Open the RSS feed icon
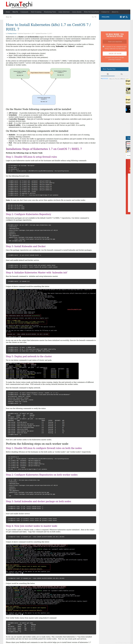The height and width of the screenshot is (644, 133). tap(127, 17)
